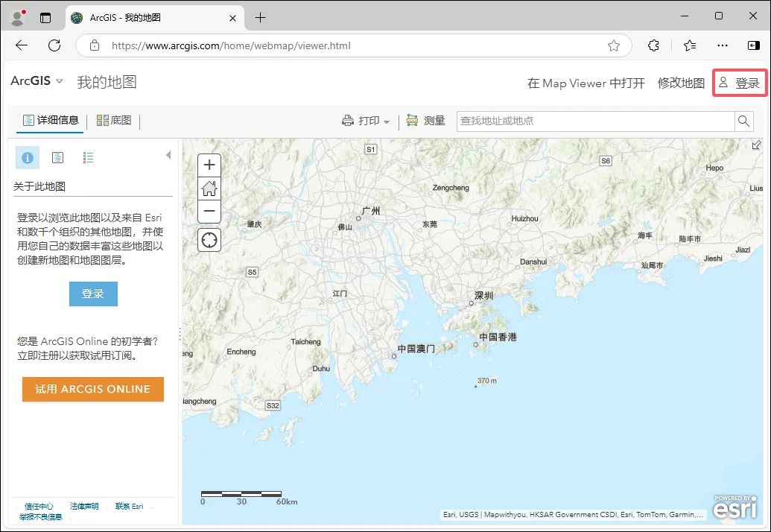Click 登录 in the top header
The image size is (771, 532).
[x=740, y=83]
